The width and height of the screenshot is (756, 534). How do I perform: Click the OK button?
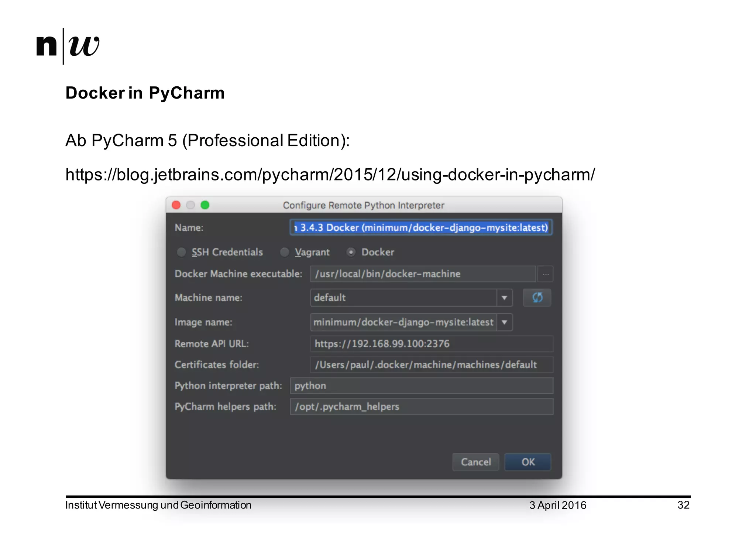pyautogui.click(x=528, y=462)
